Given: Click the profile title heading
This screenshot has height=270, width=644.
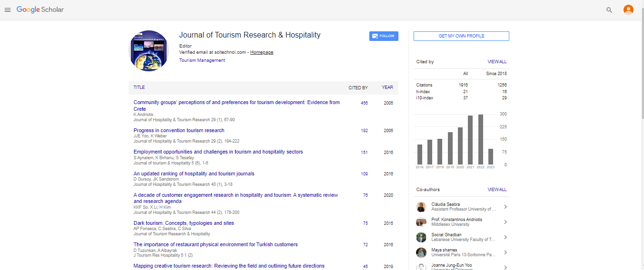Looking at the screenshot, I should 250,35.
